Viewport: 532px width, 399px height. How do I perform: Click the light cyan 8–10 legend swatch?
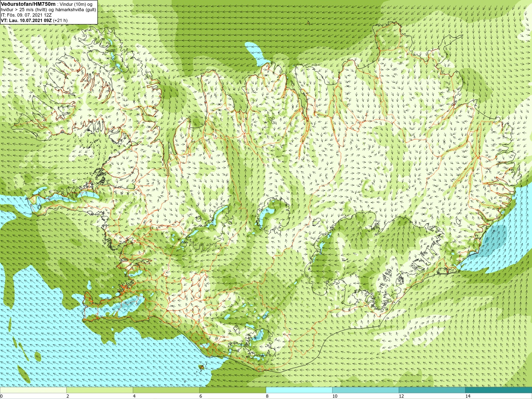click(x=299, y=390)
